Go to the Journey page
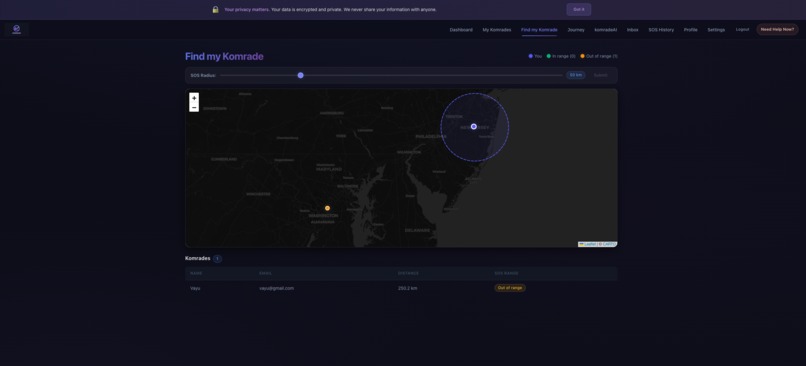This screenshot has width=806, height=366. [x=576, y=30]
